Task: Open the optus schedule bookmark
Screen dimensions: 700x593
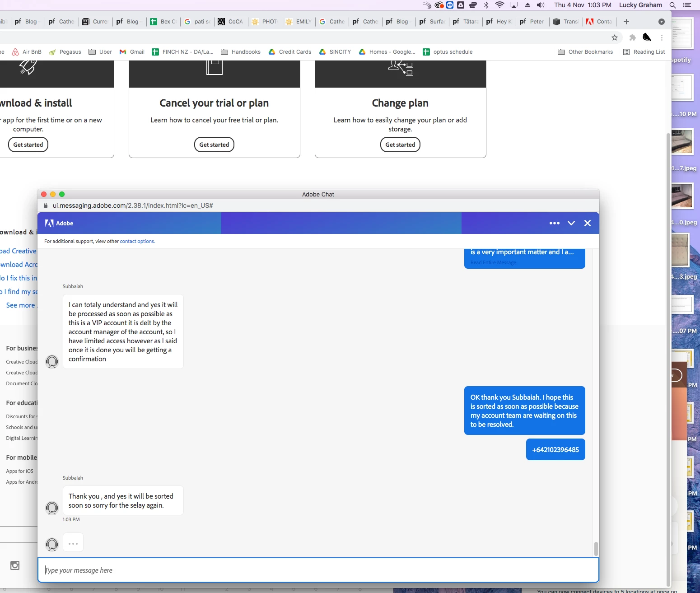Action: [x=448, y=52]
